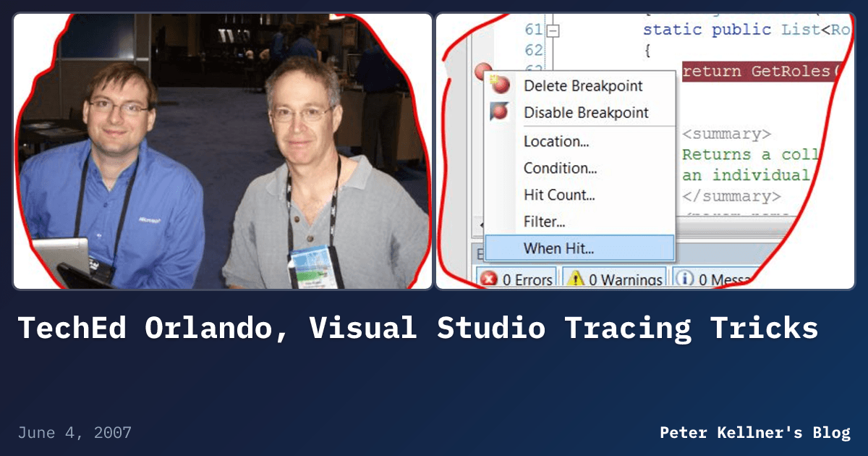Click the Visual Studio screenshot thumbnail
The width and height of the screenshot is (868, 456).
[x=645, y=151]
